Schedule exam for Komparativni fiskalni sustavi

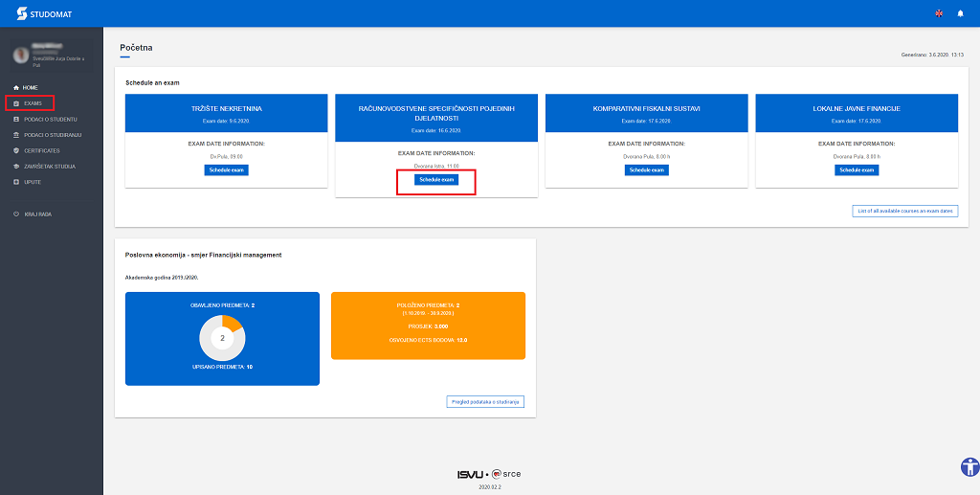(x=647, y=169)
